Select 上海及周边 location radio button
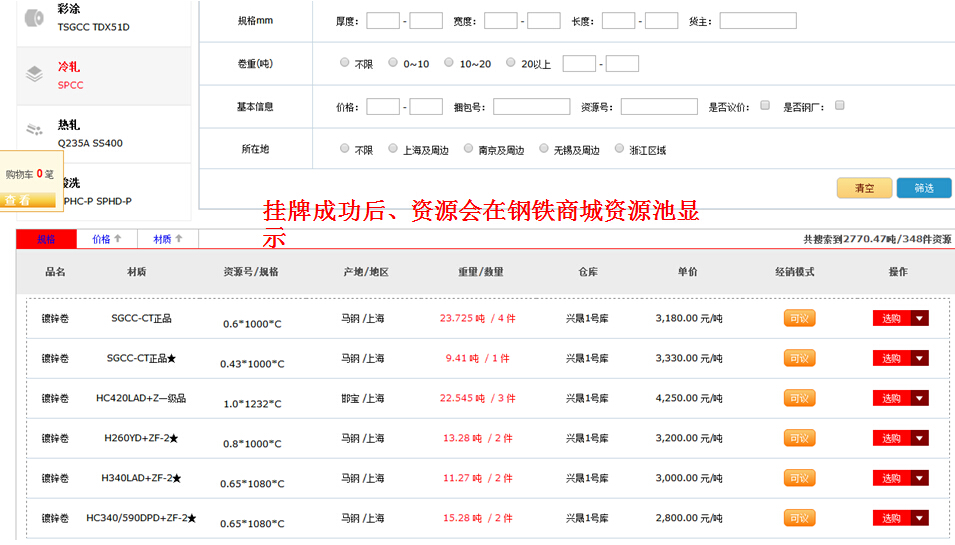 pos(393,149)
